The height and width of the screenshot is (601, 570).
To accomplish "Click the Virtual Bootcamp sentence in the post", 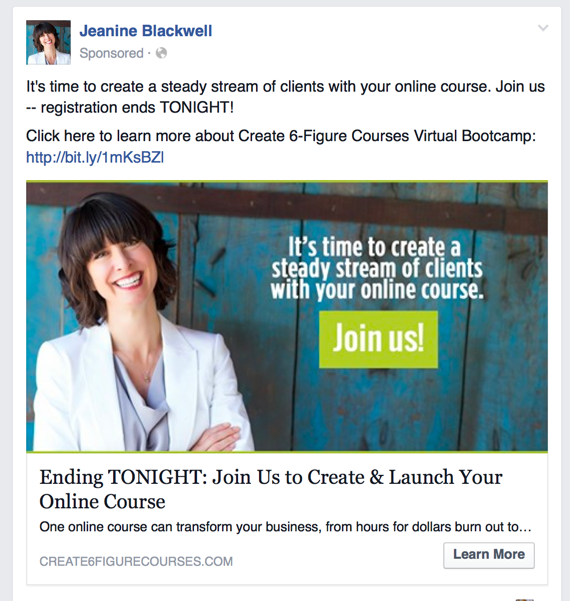I will tap(281, 136).
